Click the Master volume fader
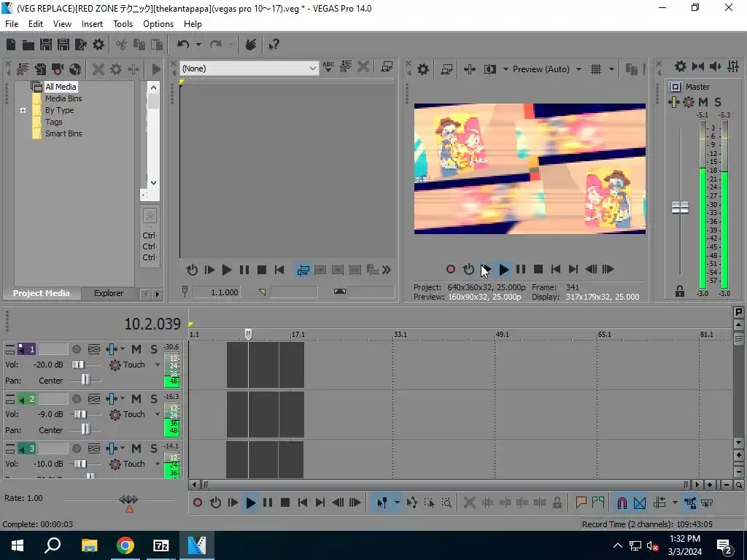747x560 pixels. pos(680,208)
